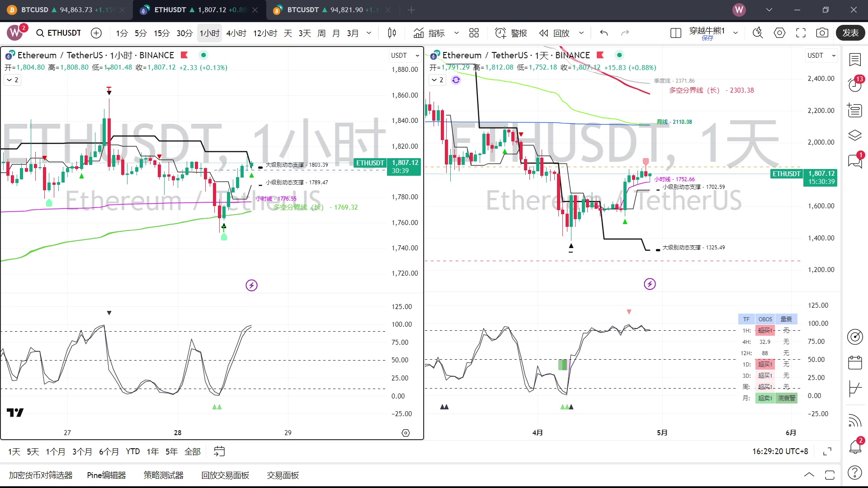Open the go-to-date calendar icon

(219, 451)
